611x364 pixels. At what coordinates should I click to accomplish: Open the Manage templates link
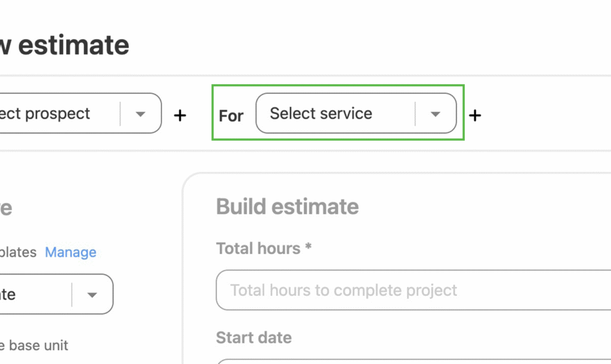(x=70, y=252)
